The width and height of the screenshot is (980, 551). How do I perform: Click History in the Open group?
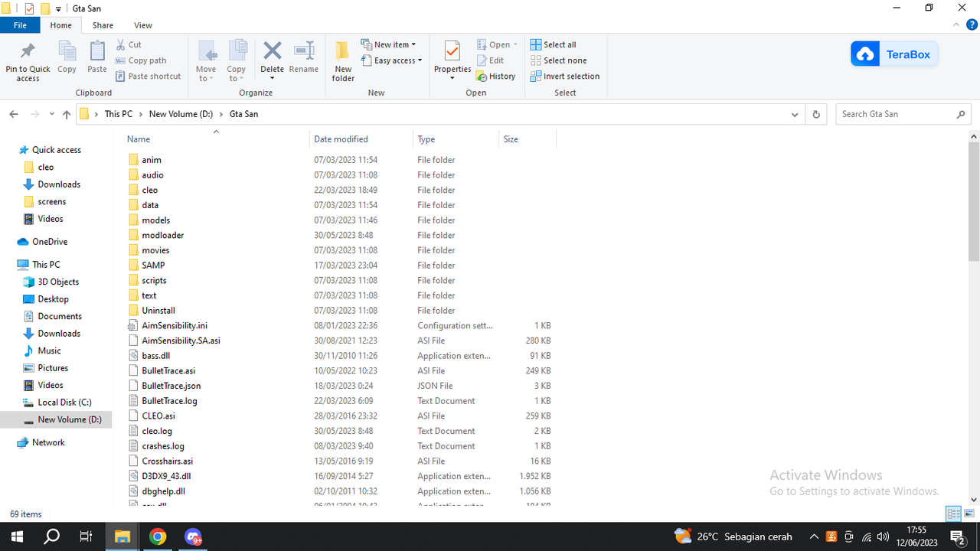click(495, 77)
